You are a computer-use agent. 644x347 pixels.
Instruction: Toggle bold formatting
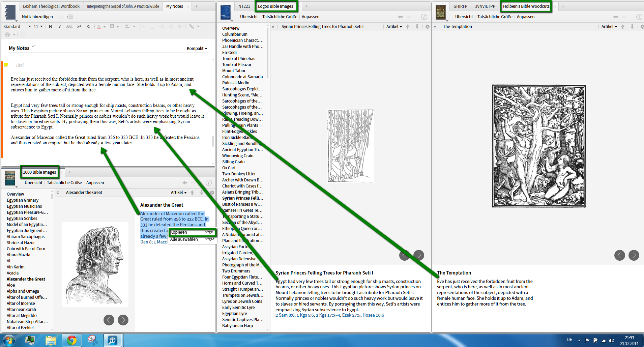click(50, 27)
